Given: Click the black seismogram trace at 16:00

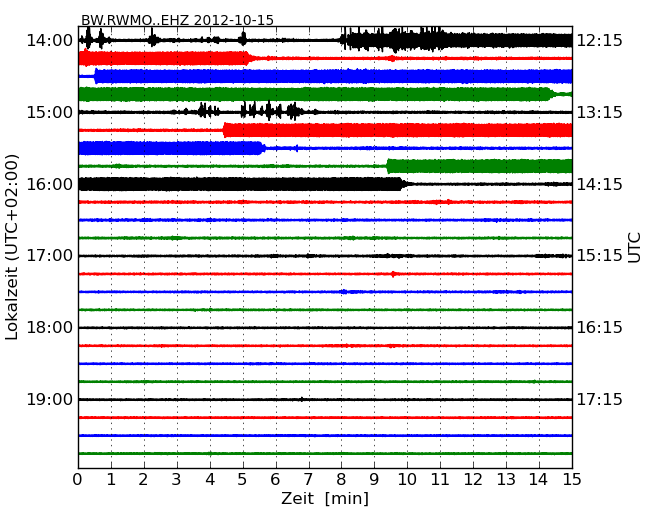Looking at the screenshot, I should [x=325, y=184].
